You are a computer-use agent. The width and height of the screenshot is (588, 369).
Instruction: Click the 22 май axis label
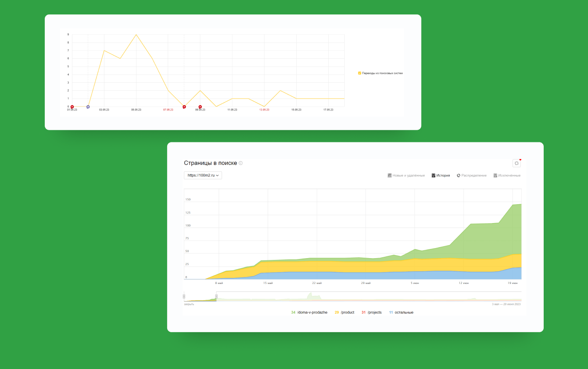point(317,283)
